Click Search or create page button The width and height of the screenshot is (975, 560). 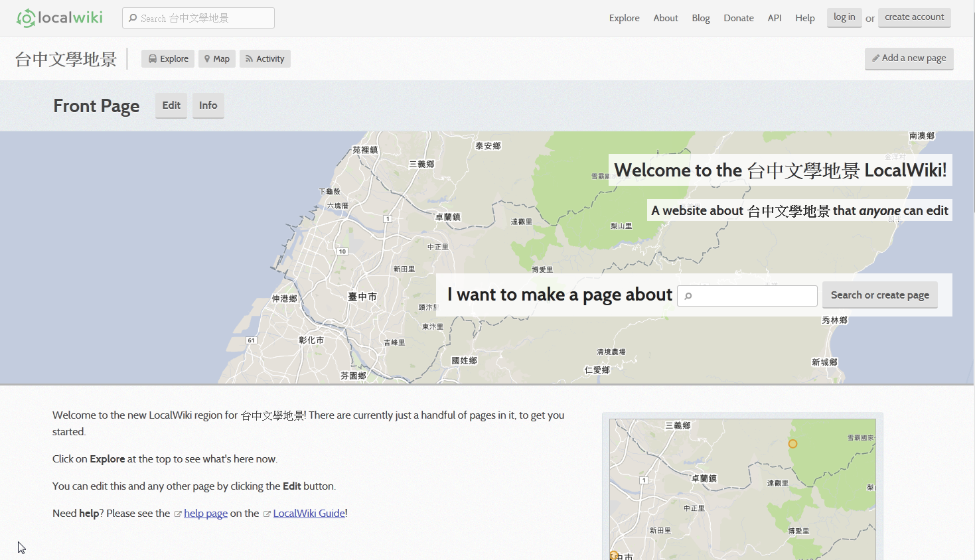pos(880,295)
